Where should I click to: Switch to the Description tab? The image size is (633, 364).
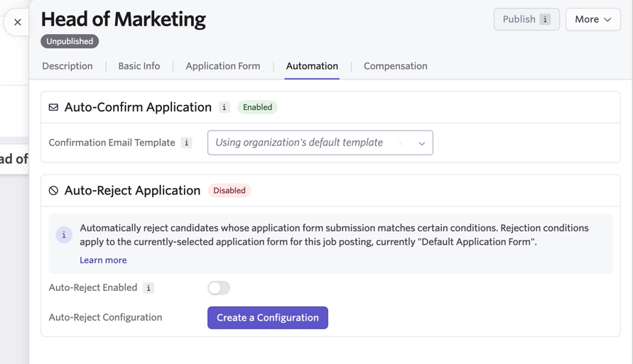pyautogui.click(x=67, y=66)
